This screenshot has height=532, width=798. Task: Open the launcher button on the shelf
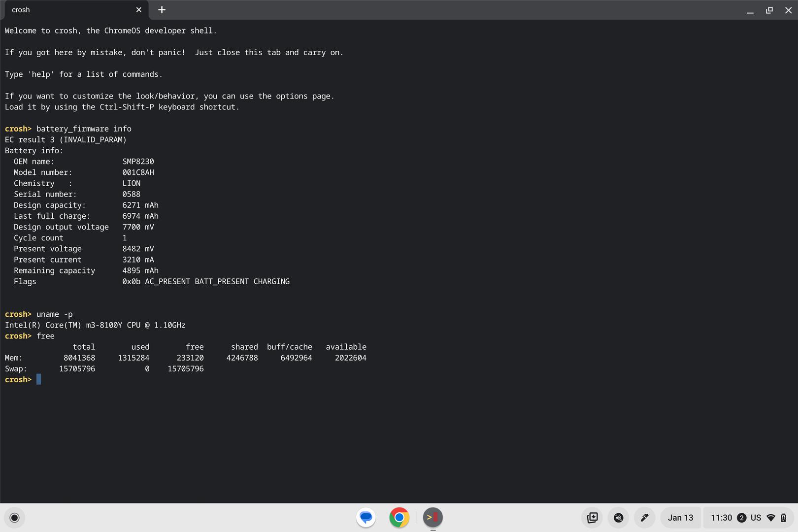point(14,518)
